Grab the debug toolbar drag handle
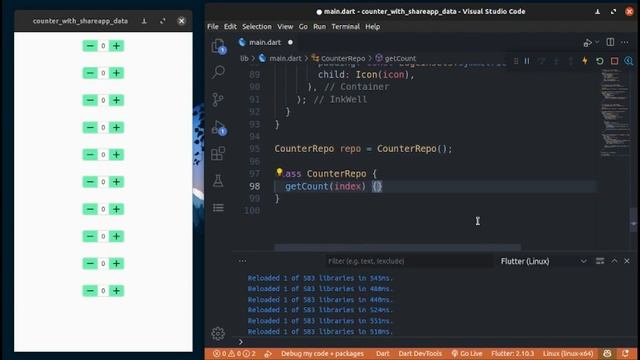 click(516, 61)
